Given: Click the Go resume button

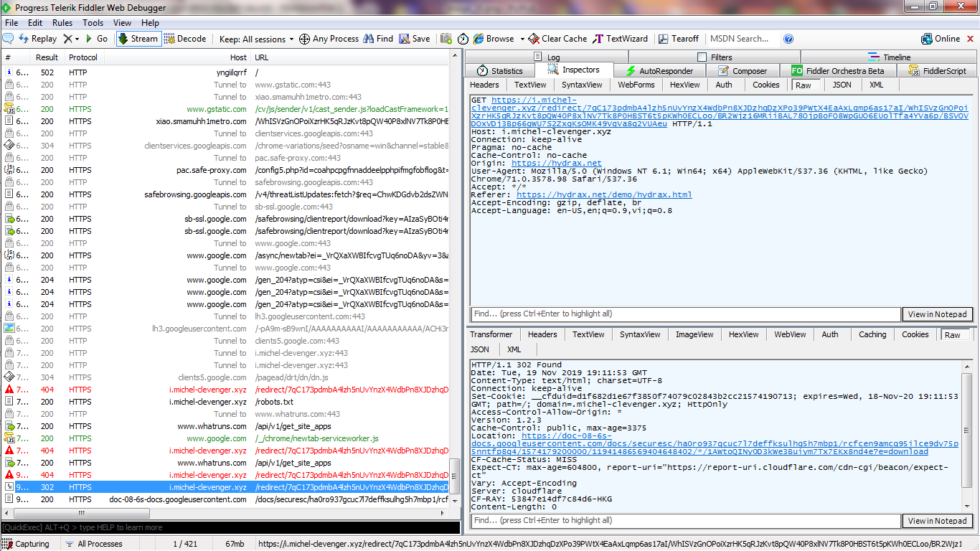Looking at the screenshot, I should 96,39.
